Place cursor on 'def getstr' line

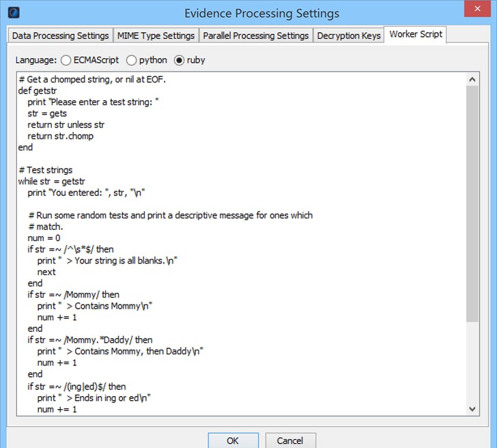coord(38,91)
